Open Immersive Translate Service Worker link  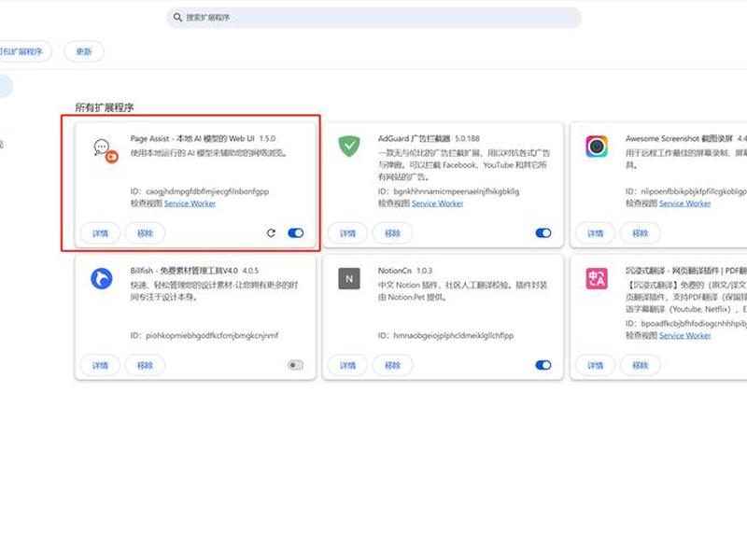685,336
